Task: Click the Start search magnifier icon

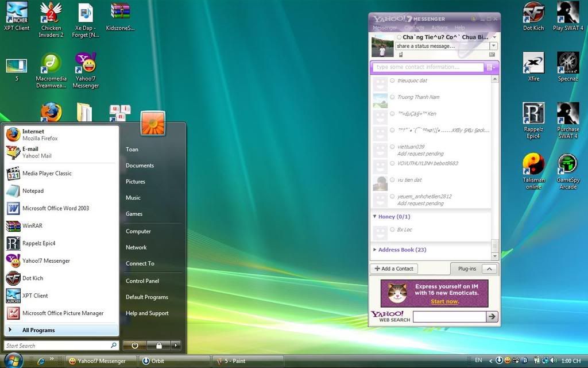Action: (x=114, y=345)
